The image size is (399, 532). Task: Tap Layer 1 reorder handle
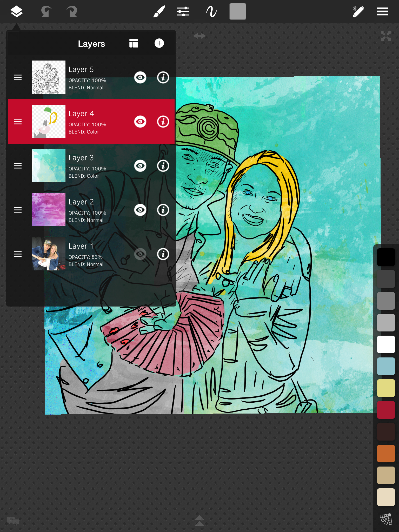[x=18, y=254]
